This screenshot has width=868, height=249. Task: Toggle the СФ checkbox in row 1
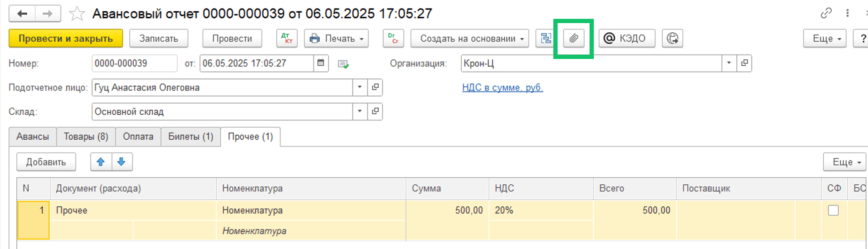coord(833,210)
